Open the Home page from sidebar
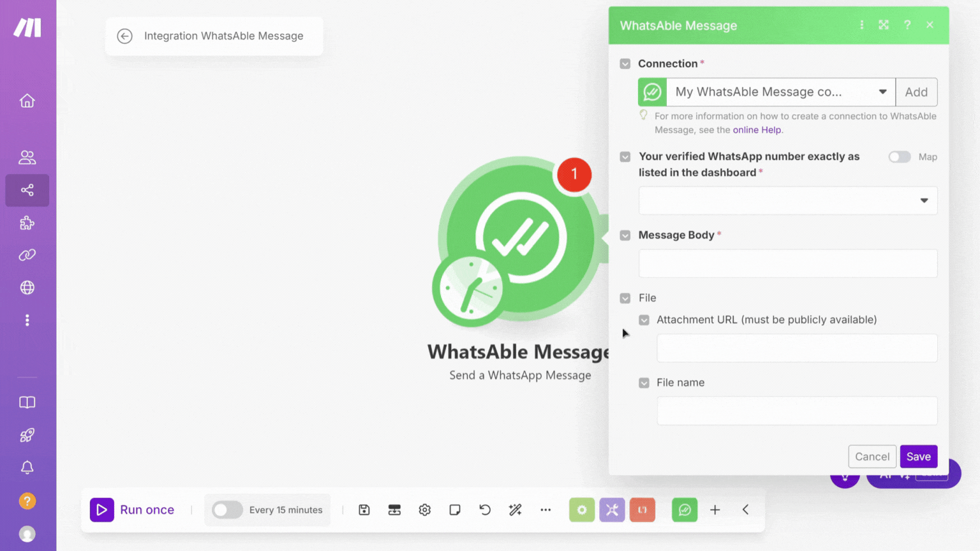The image size is (980, 551). [27, 101]
